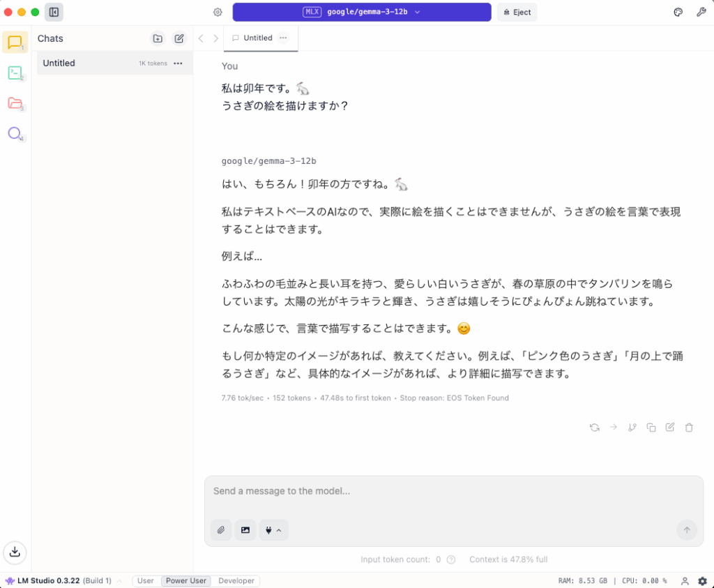Switch to User mode in status bar
This screenshot has width=714, height=588.
pos(145,580)
